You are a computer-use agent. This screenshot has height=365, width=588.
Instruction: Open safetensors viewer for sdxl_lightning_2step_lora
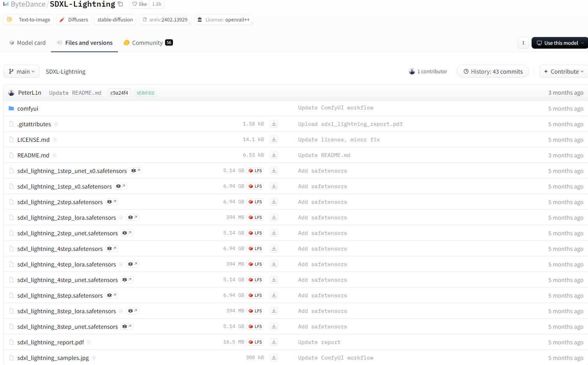pos(133,217)
